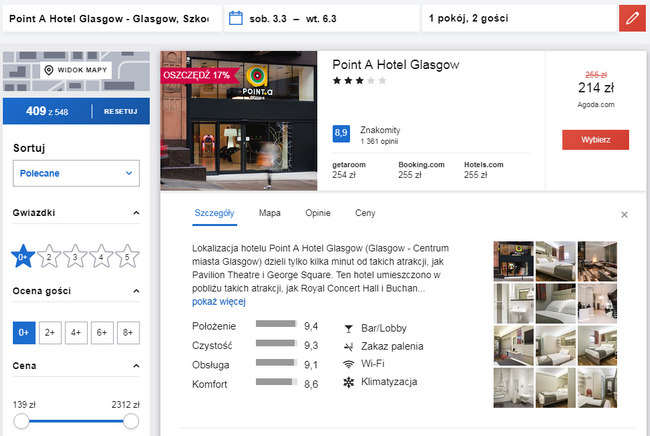Open the first gallery thumbnail of hotel exterior

click(x=513, y=262)
